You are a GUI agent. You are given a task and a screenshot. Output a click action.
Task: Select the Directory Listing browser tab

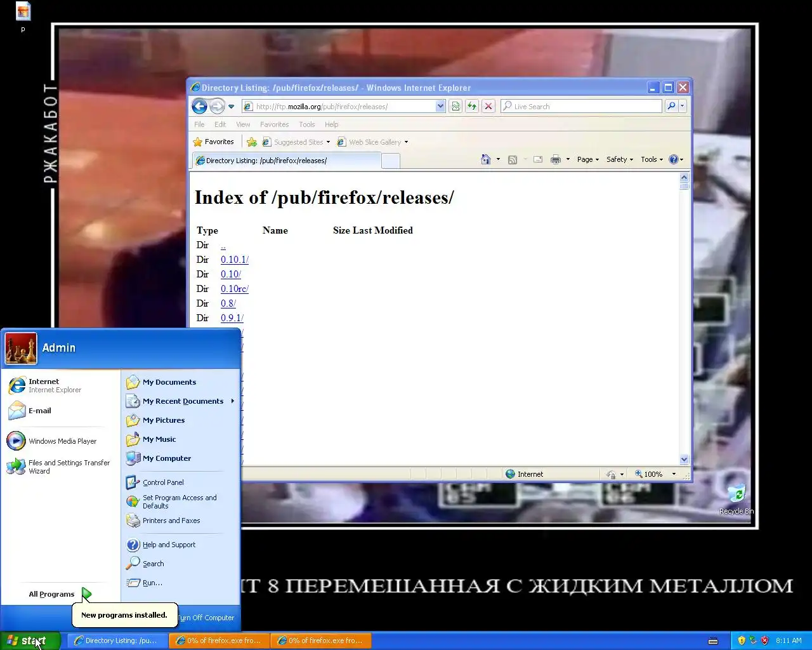coord(285,161)
